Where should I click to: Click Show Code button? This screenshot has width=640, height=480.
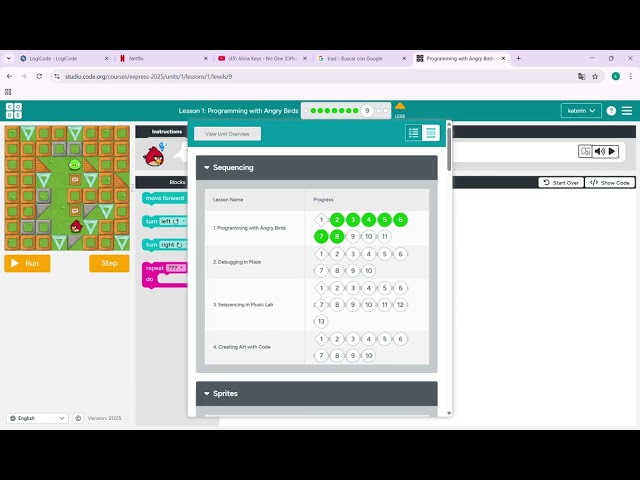(x=610, y=182)
